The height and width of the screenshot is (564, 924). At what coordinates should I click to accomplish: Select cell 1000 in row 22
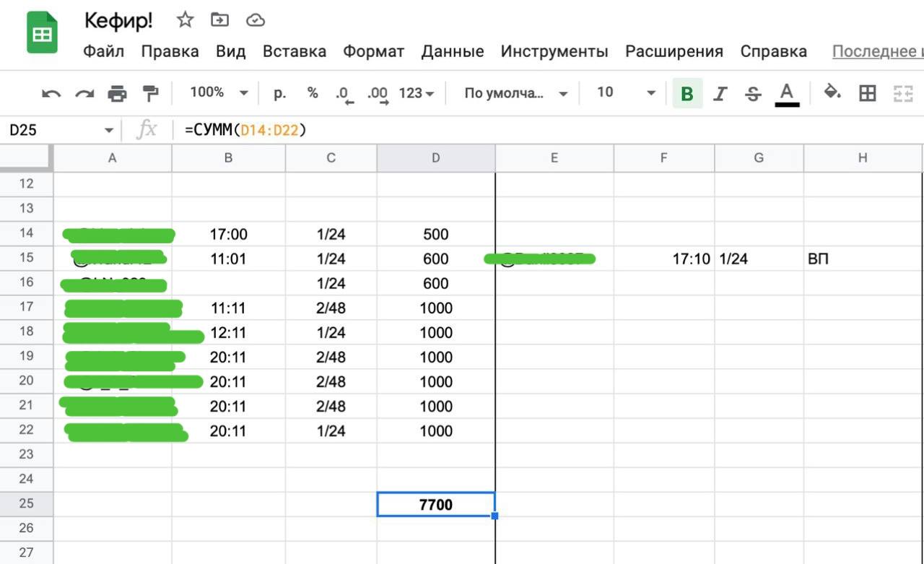click(435, 430)
